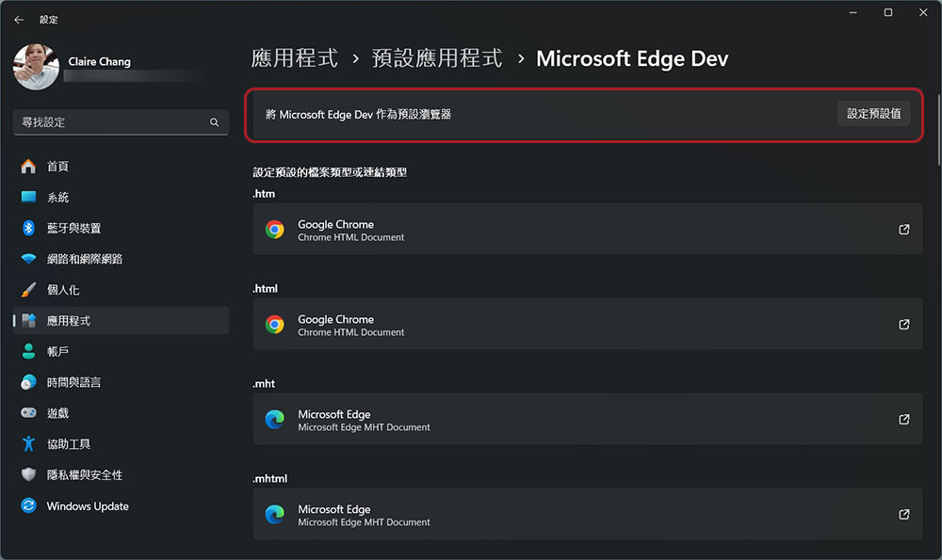942x560 pixels.
Task: Click Claire Chang account name
Action: 99,61
